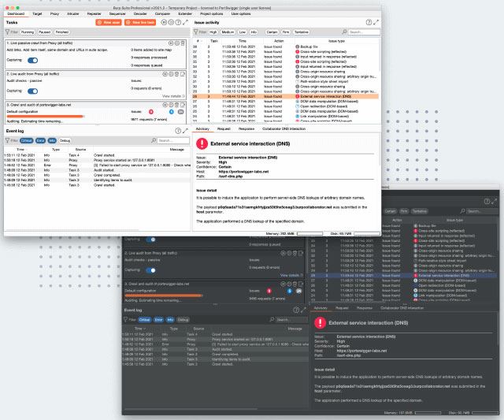Click task 3 progress bar in dark window

tap(164, 295)
